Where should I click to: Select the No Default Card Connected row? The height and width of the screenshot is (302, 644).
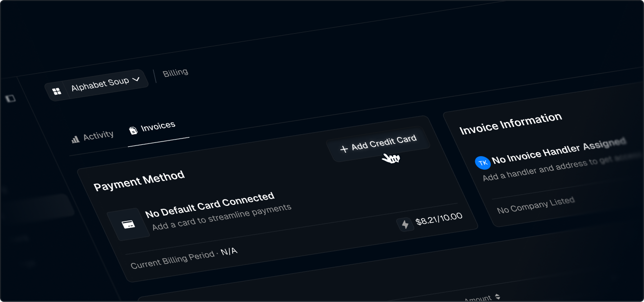[x=211, y=204]
